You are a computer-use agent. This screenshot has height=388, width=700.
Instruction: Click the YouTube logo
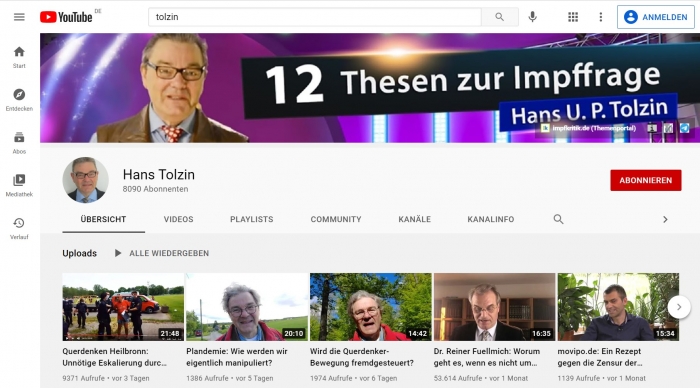point(66,17)
